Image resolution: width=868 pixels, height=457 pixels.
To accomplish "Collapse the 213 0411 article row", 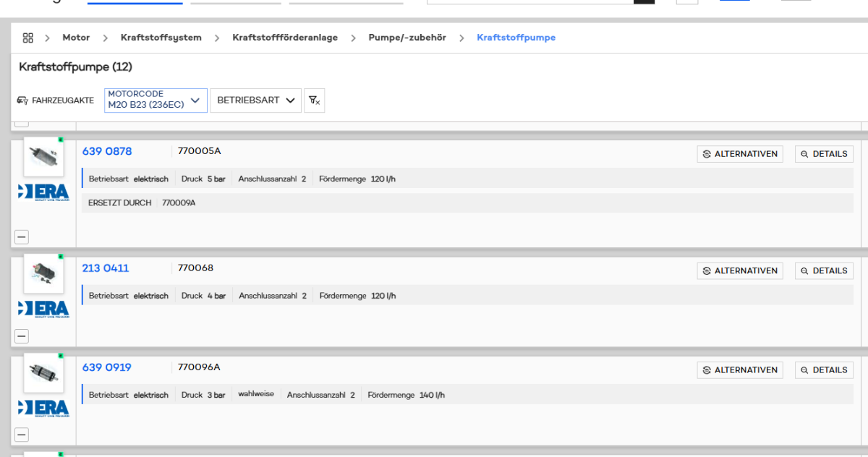I will (x=22, y=336).
